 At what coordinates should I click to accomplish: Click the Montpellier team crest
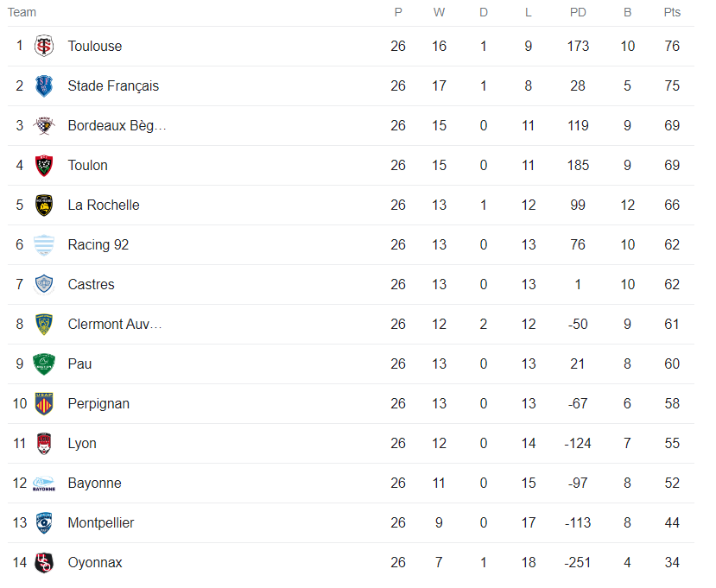tap(44, 522)
